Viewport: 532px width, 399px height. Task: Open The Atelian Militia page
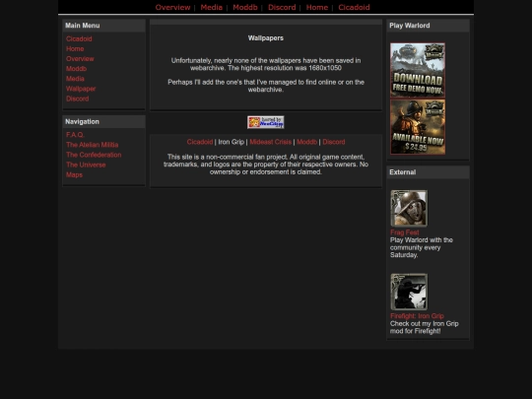[92, 145]
